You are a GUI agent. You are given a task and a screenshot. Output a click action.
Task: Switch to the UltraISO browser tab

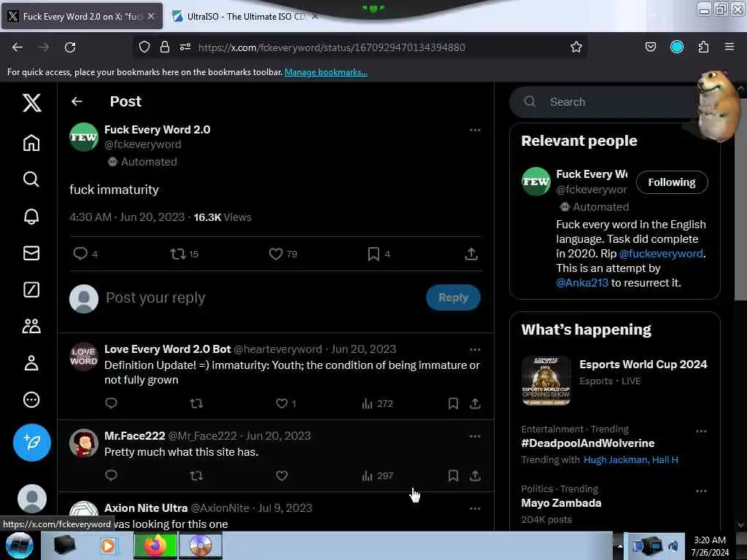245,16
